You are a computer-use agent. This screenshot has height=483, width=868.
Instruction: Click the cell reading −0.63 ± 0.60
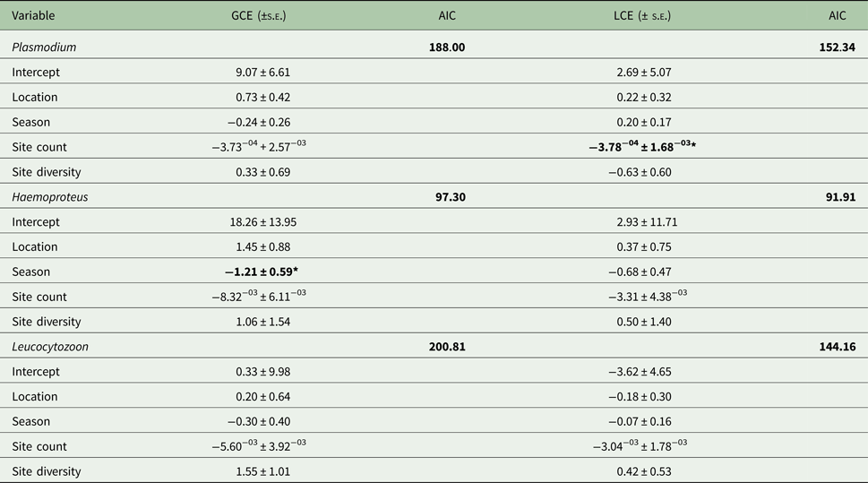tap(640, 171)
